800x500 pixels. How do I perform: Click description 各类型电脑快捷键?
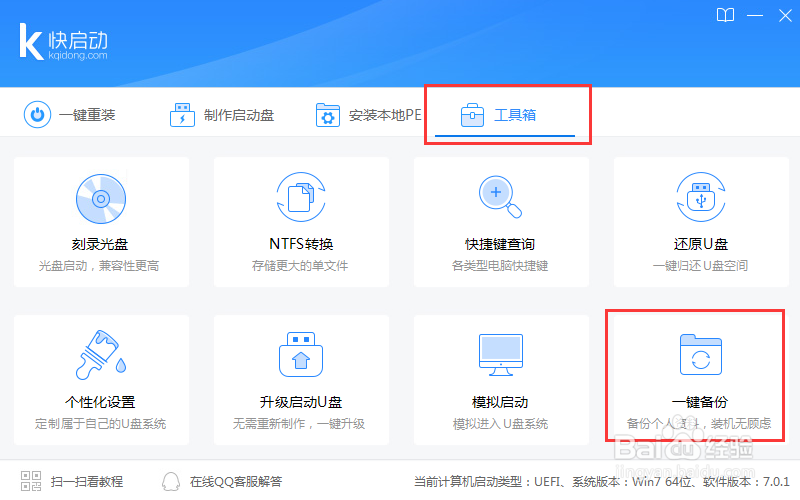500,266
